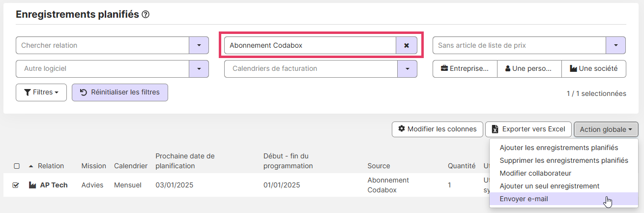Filter by Entreprise briefcase button

(x=465, y=69)
